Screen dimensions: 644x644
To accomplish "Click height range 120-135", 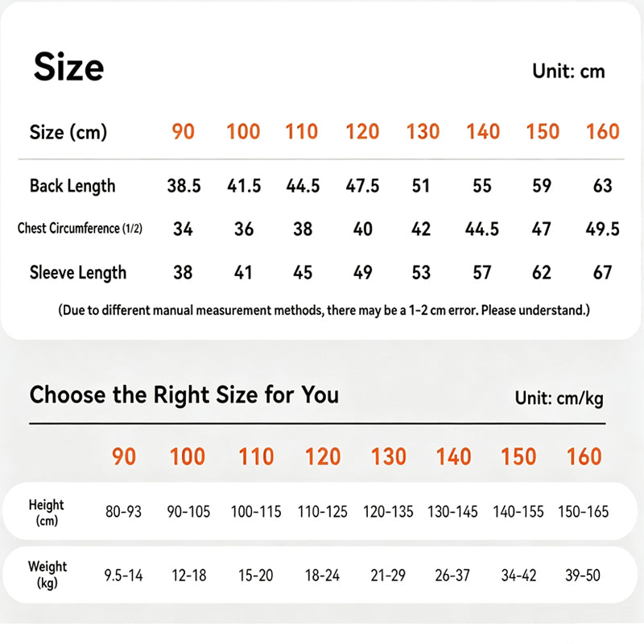I will (388, 512).
